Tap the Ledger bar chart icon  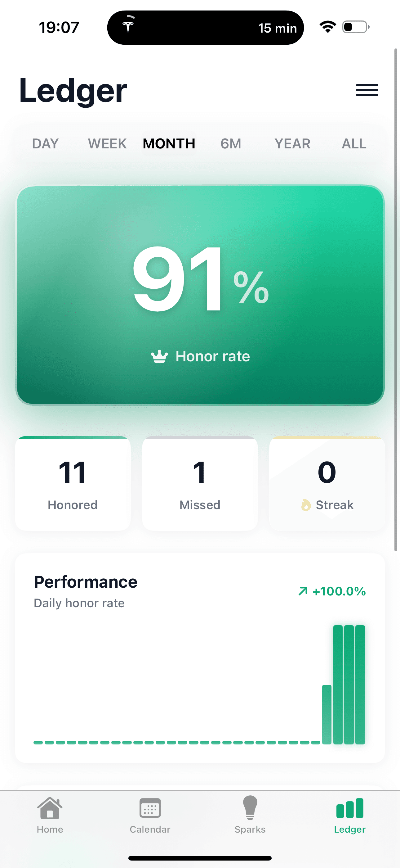[349, 809]
